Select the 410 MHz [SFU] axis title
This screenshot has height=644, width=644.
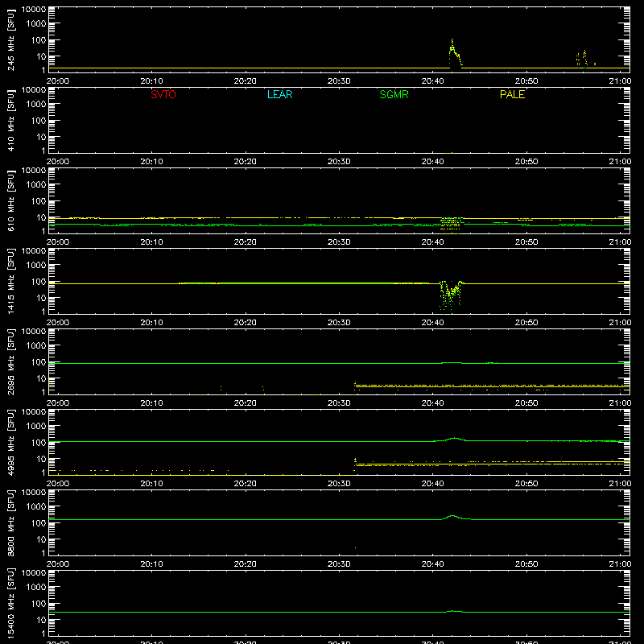click(10, 120)
